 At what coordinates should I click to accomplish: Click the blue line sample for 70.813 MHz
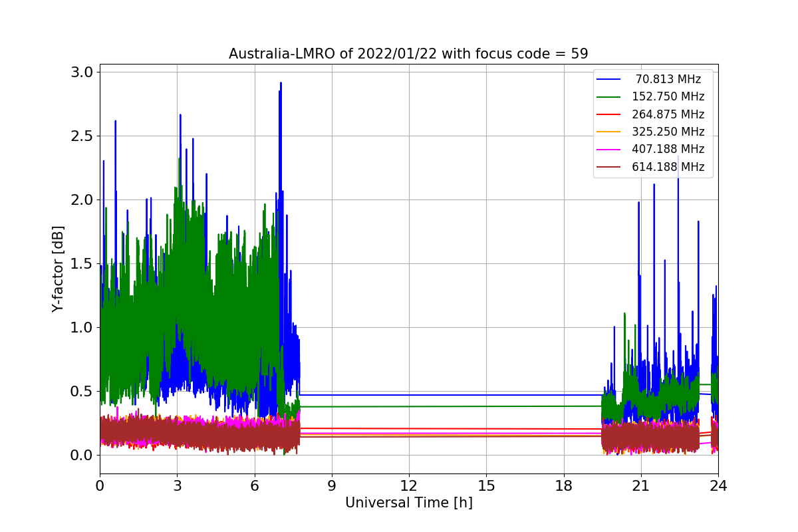(609, 79)
